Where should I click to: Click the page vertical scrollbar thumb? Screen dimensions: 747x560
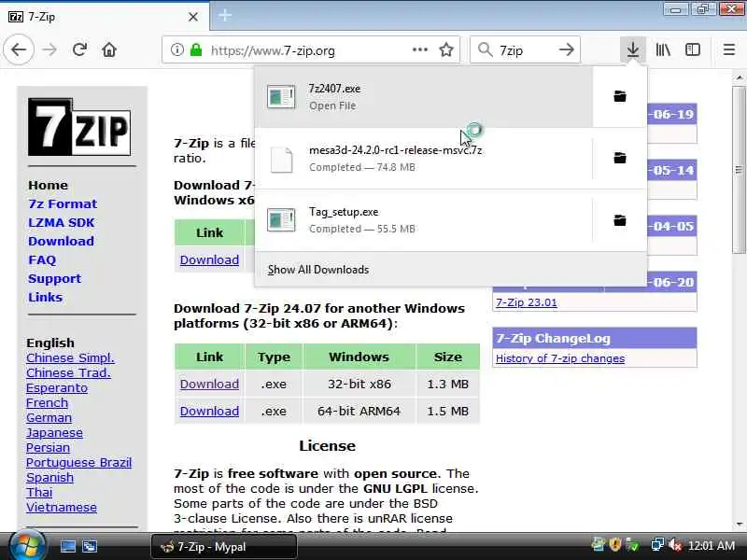coord(739,170)
